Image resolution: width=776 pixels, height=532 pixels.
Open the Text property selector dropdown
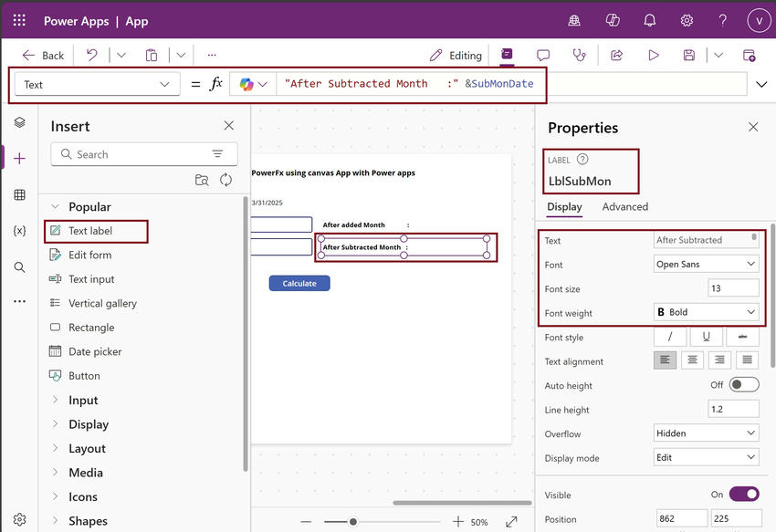point(97,85)
